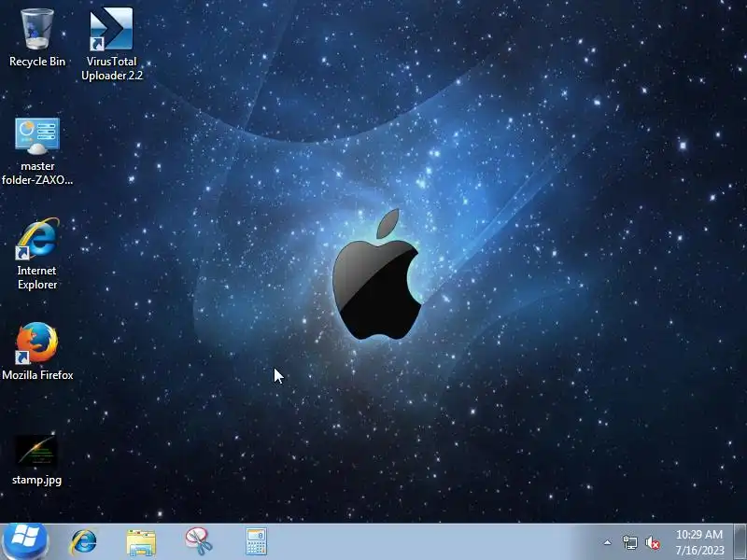Click the Show desktop button
Viewport: 747px width, 560px height.
pyautogui.click(x=740, y=542)
